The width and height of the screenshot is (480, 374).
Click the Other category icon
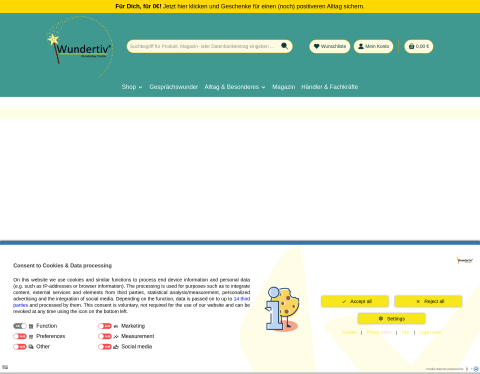tap(31, 347)
